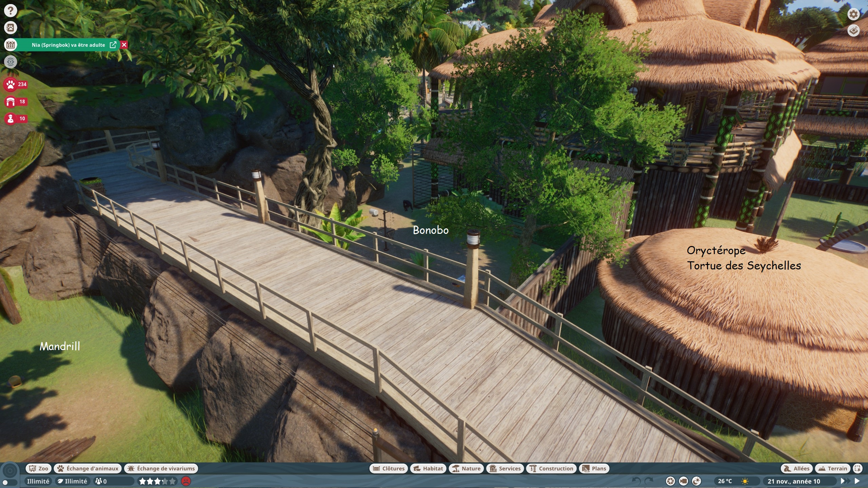Activate the multi-select dashed box tool

coord(857,469)
